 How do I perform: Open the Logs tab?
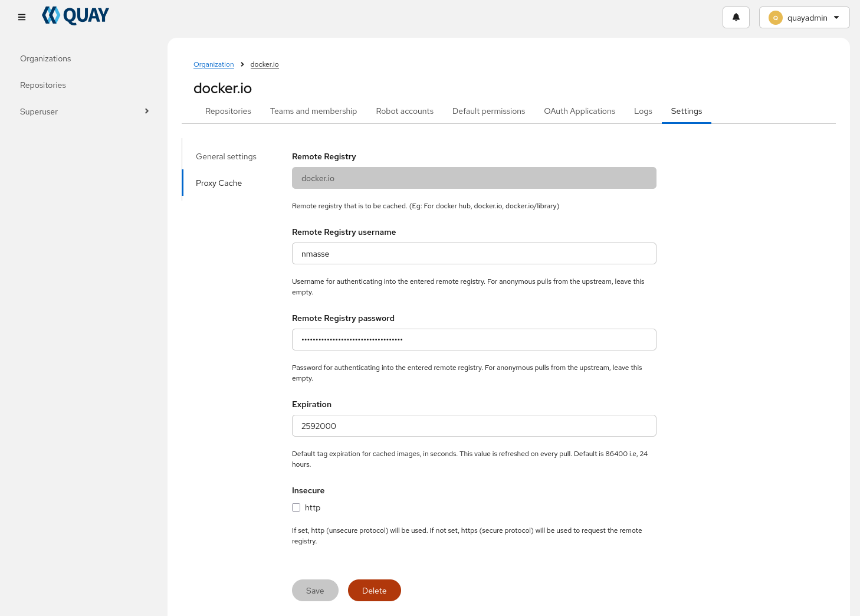[x=643, y=111]
